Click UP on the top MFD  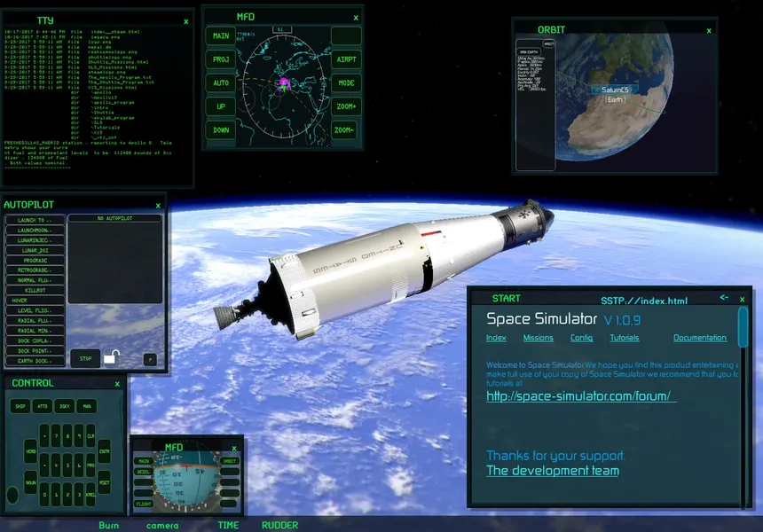click(220, 106)
